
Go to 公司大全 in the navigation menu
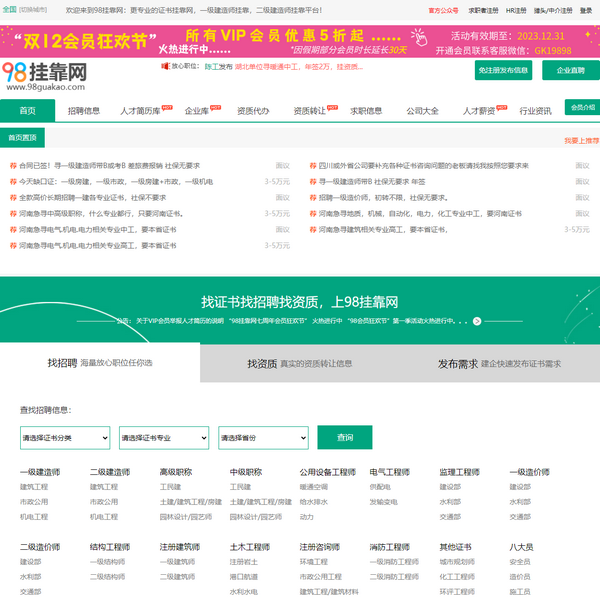[422, 111]
